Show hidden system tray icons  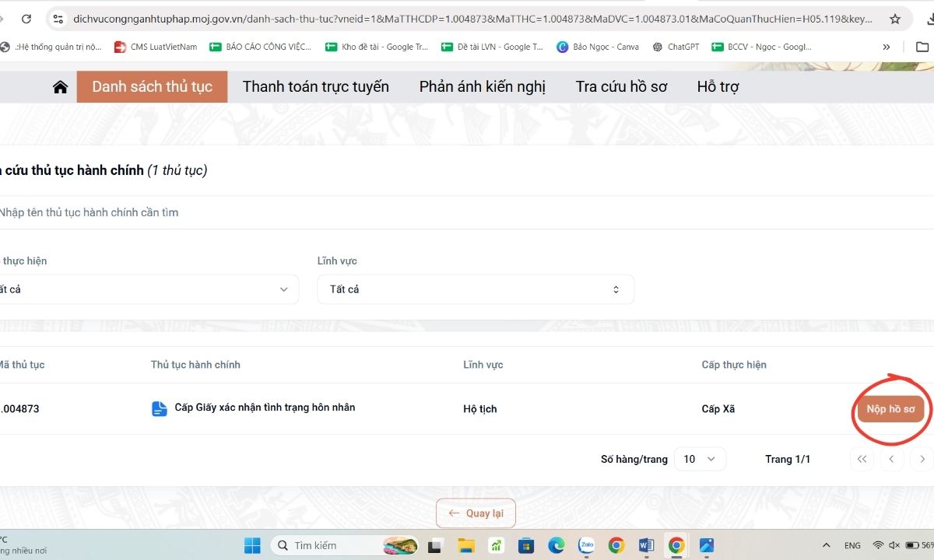826,545
